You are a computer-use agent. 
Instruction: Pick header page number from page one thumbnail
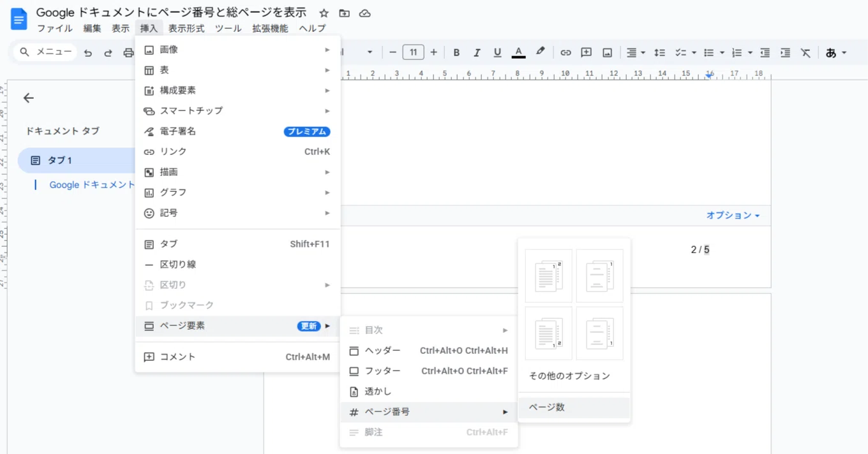coord(549,275)
